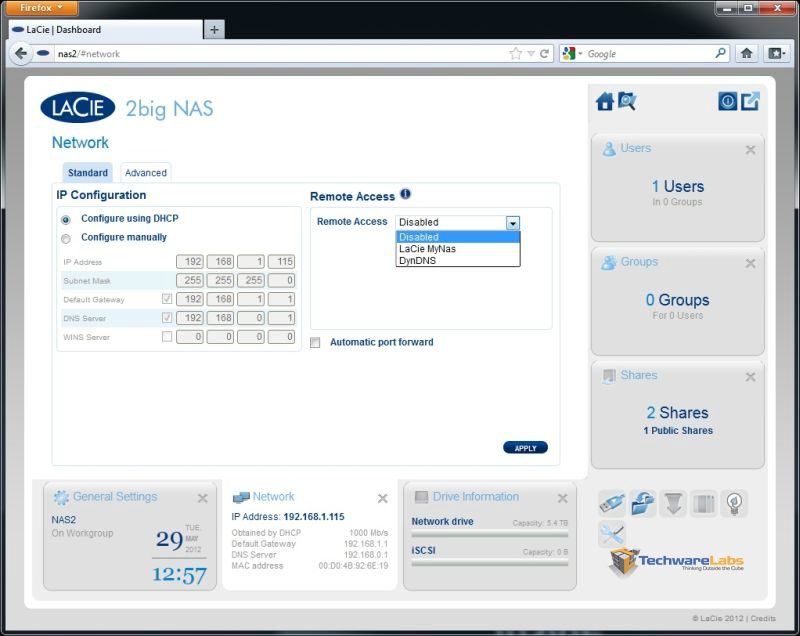800x636 pixels.
Task: Click the Drive Information disk icon
Action: point(421,497)
